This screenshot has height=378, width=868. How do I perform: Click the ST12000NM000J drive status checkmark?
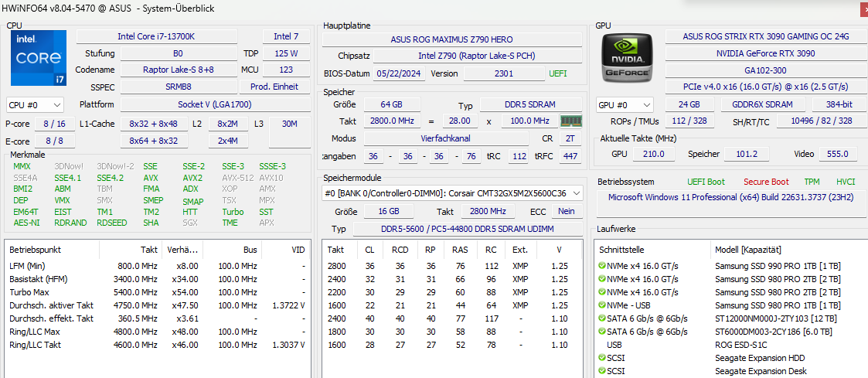pyautogui.click(x=602, y=318)
